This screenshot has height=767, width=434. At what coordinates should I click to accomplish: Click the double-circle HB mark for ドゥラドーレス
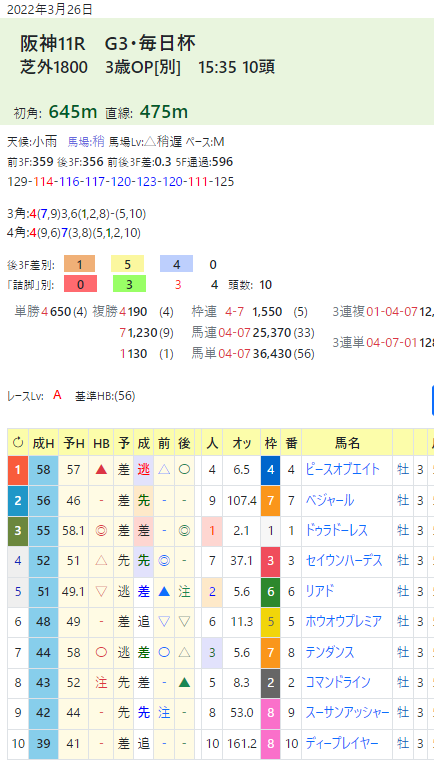(101, 530)
